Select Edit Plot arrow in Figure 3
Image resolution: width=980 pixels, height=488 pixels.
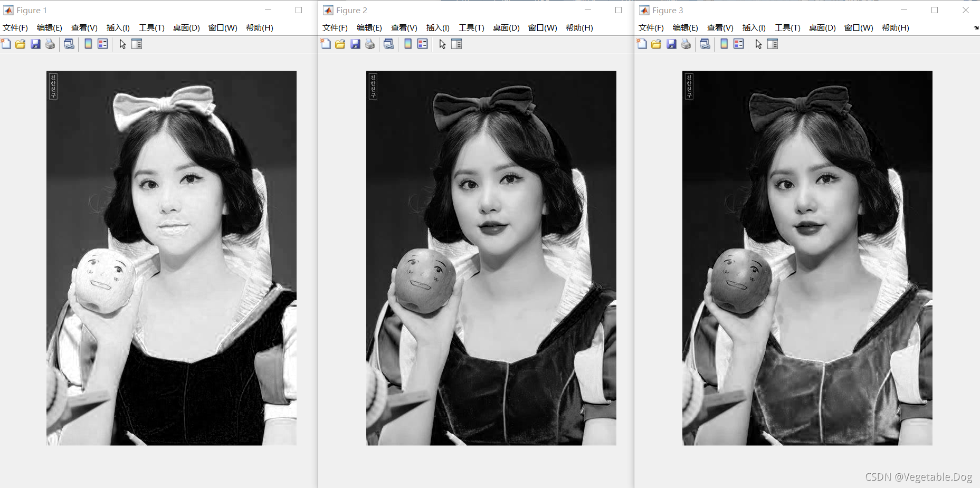point(758,44)
